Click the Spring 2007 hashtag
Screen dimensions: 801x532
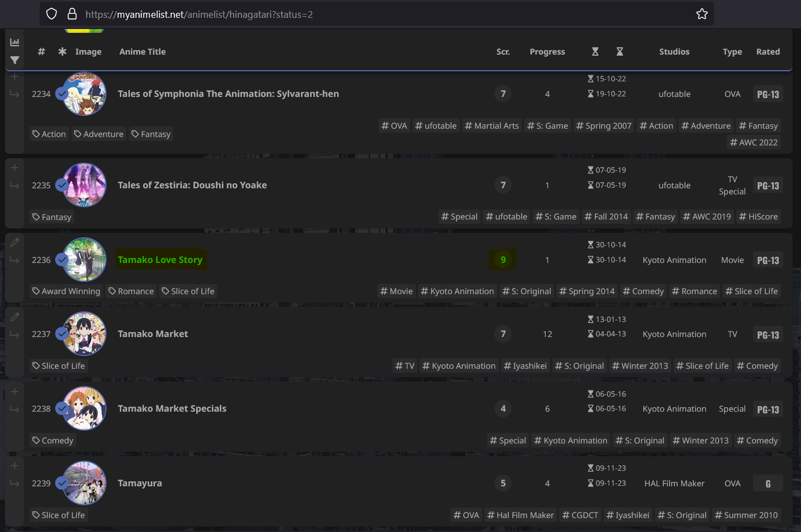click(604, 126)
